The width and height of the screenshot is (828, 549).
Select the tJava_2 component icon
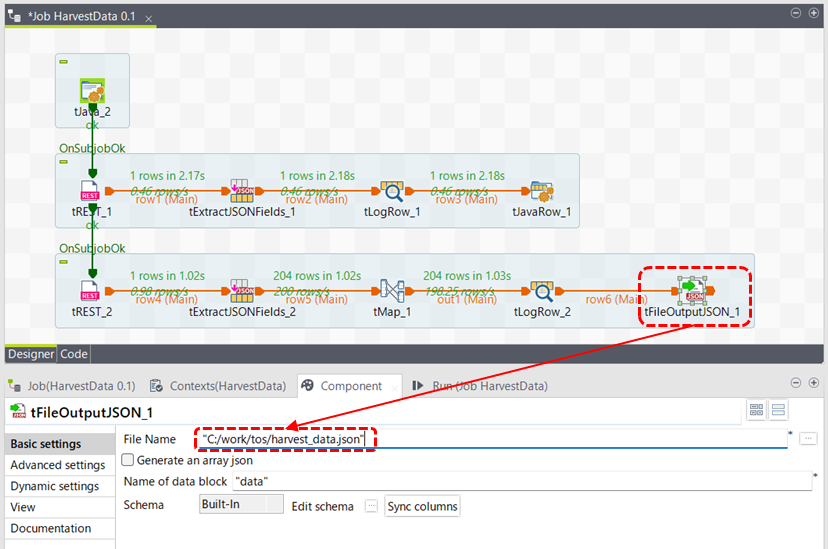tap(92, 91)
